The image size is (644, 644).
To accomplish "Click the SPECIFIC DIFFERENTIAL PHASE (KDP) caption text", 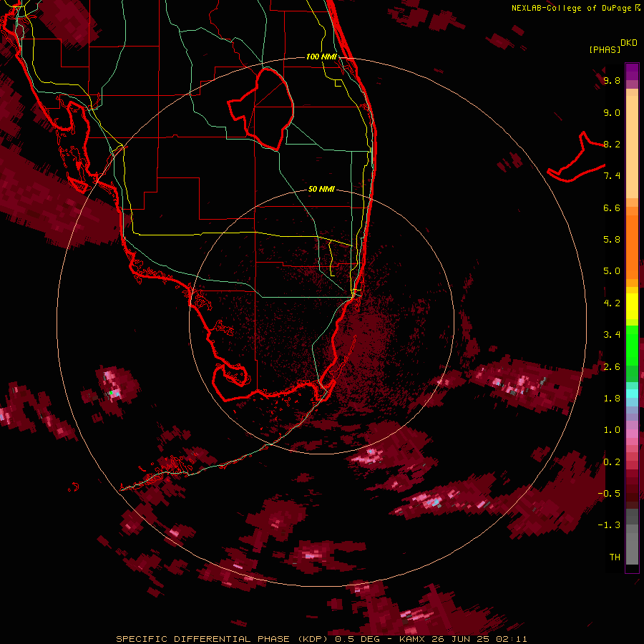I will click(224, 639).
